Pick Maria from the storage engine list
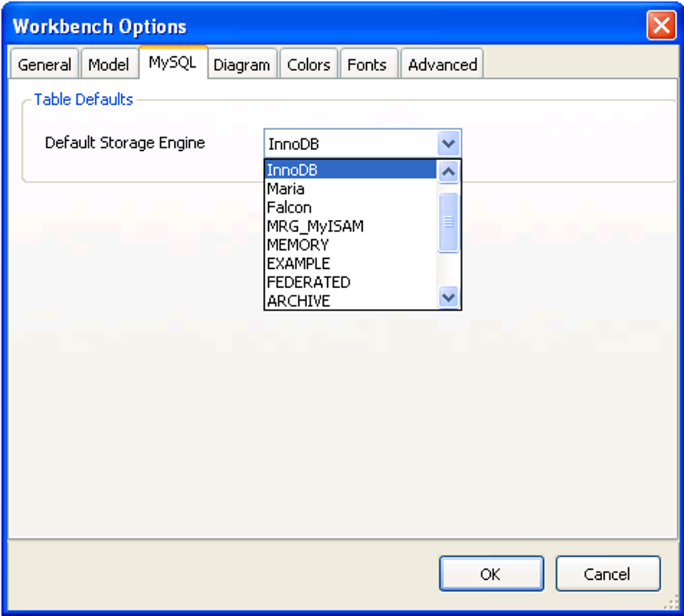The height and width of the screenshot is (616, 684). point(350,189)
